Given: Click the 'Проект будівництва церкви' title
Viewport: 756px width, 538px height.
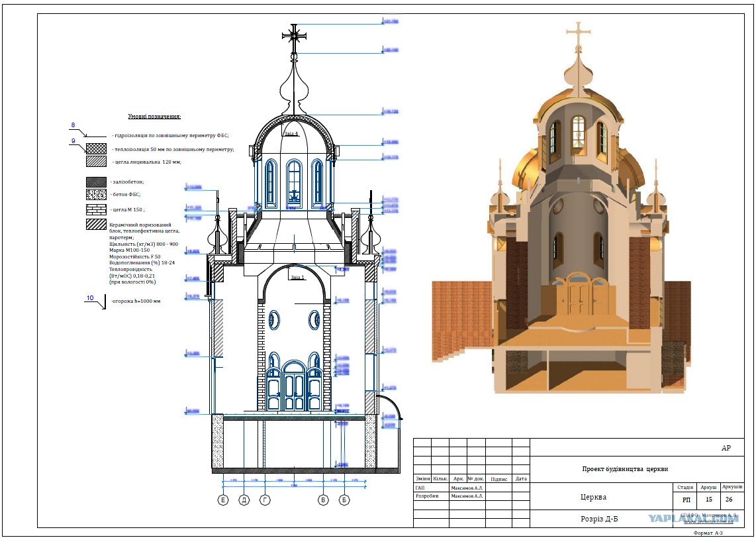Looking at the screenshot, I should point(626,469).
